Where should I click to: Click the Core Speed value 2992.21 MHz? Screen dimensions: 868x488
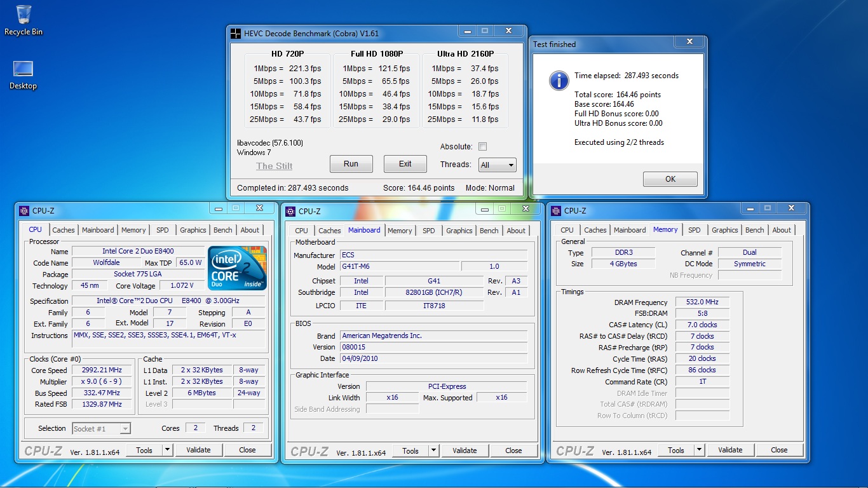(102, 370)
